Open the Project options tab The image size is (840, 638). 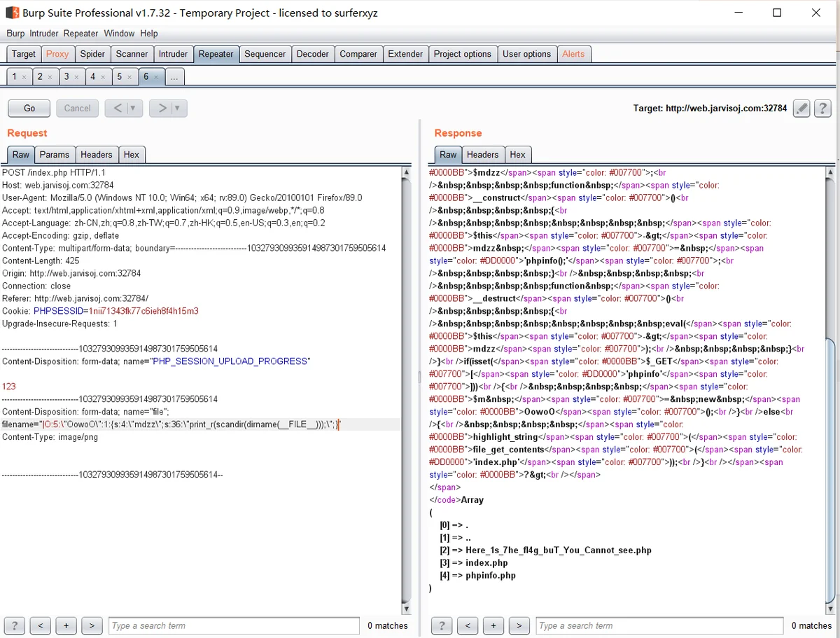pyautogui.click(x=463, y=54)
